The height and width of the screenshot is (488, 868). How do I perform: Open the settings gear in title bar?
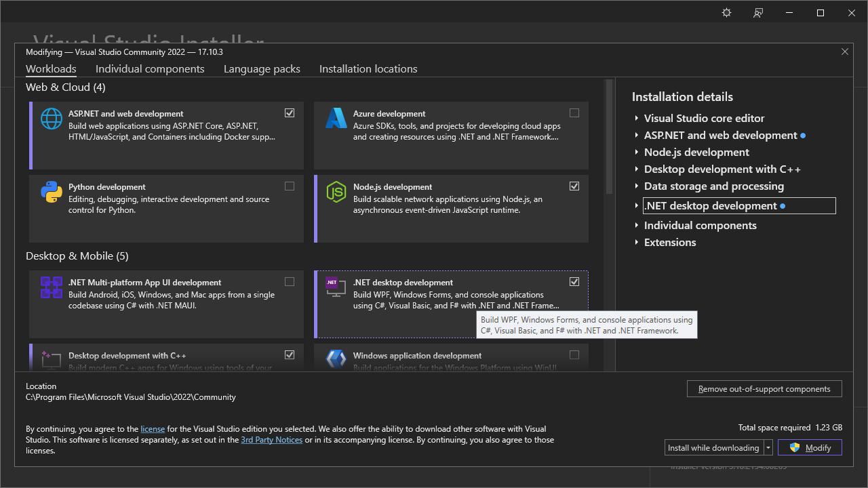[727, 13]
